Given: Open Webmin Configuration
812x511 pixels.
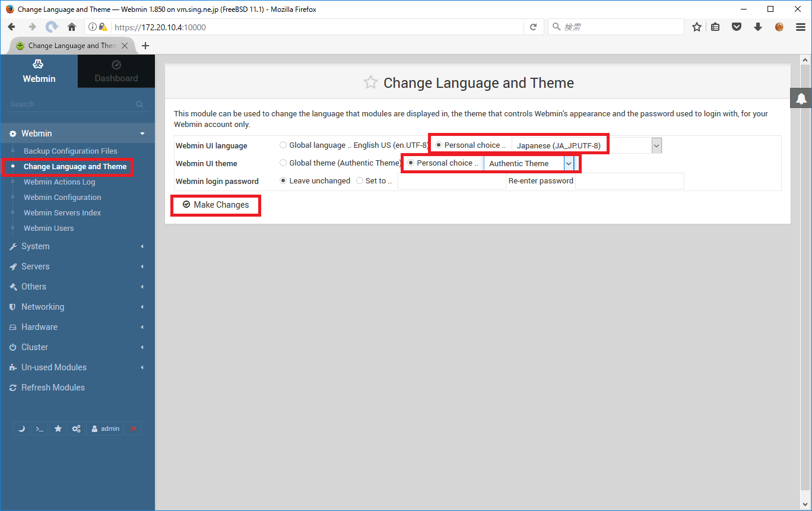Looking at the screenshot, I should pos(62,198).
